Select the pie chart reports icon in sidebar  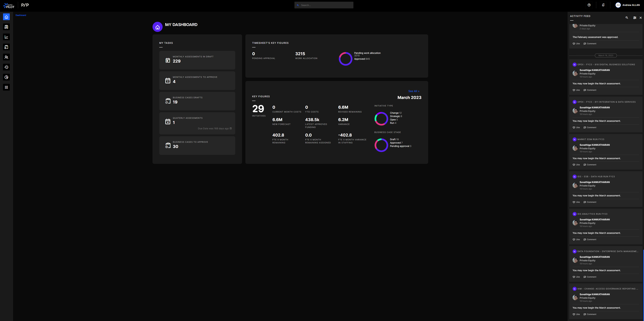(6, 77)
